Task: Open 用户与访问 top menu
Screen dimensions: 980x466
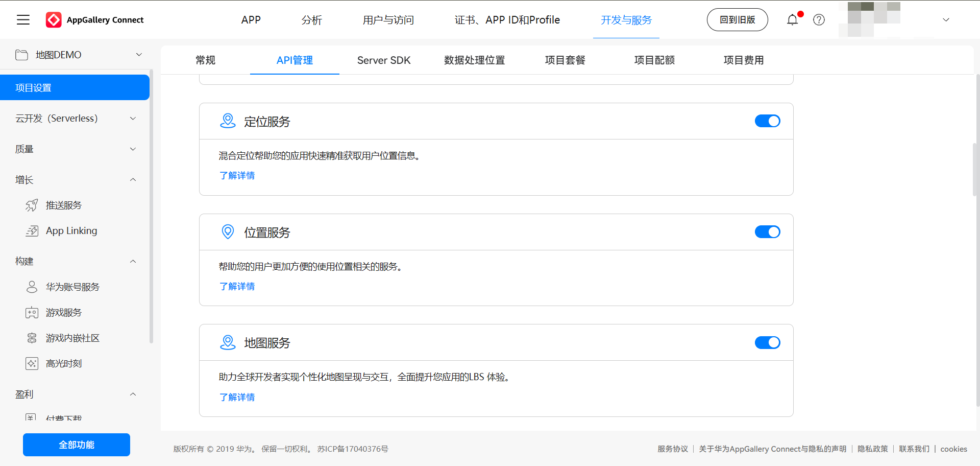Action: (x=388, y=20)
